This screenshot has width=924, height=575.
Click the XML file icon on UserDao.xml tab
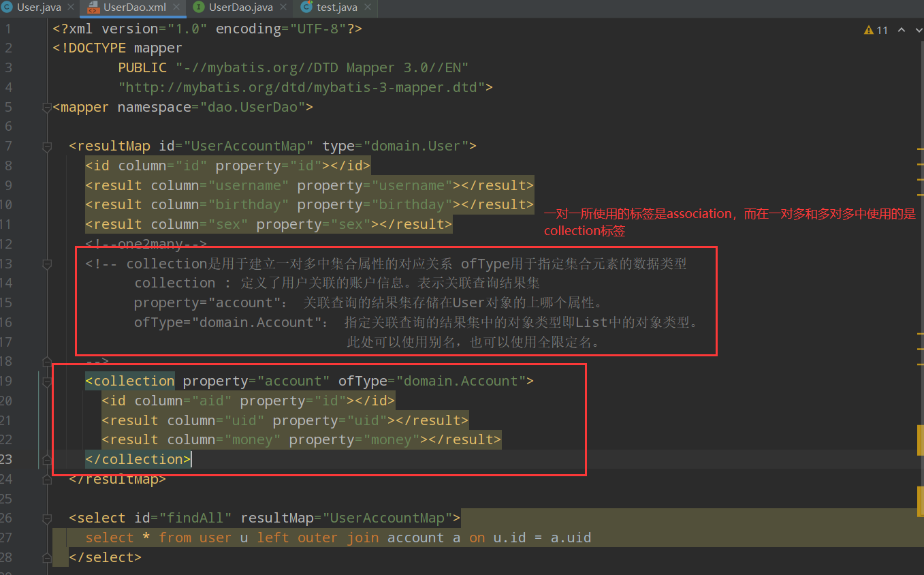point(93,7)
